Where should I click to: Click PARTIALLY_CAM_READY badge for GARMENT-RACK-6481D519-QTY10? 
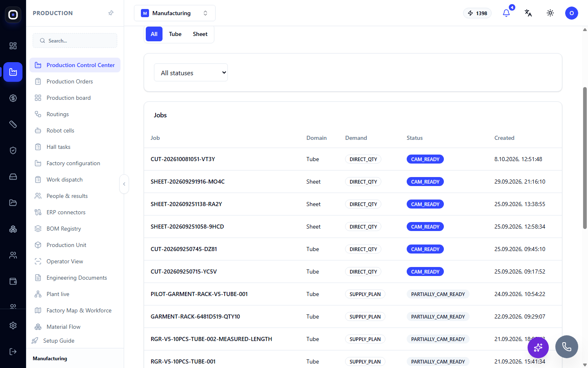click(x=438, y=316)
